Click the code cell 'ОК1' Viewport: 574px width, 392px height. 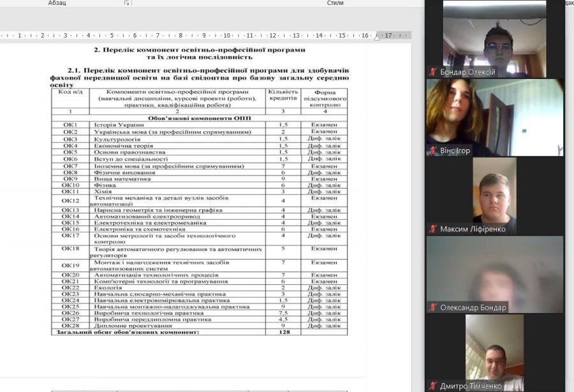pos(70,125)
